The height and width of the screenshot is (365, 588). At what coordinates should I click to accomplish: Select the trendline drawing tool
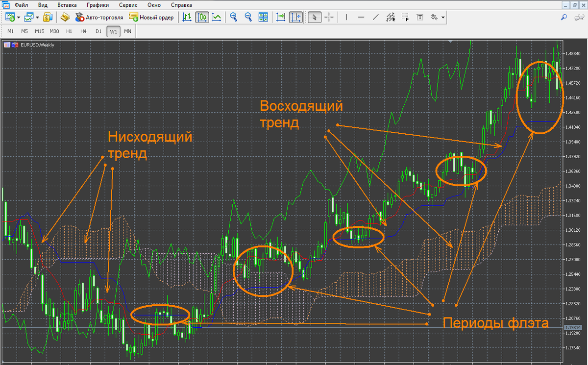click(376, 17)
